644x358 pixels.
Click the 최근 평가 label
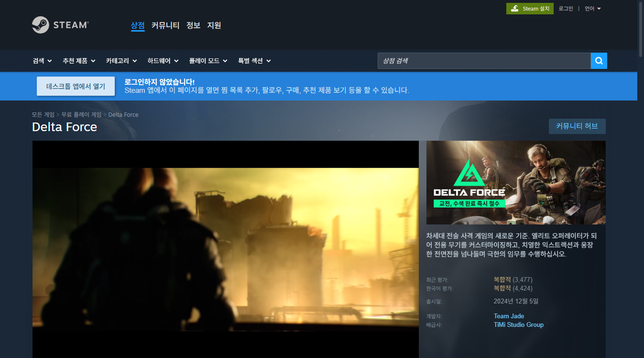[x=437, y=280]
